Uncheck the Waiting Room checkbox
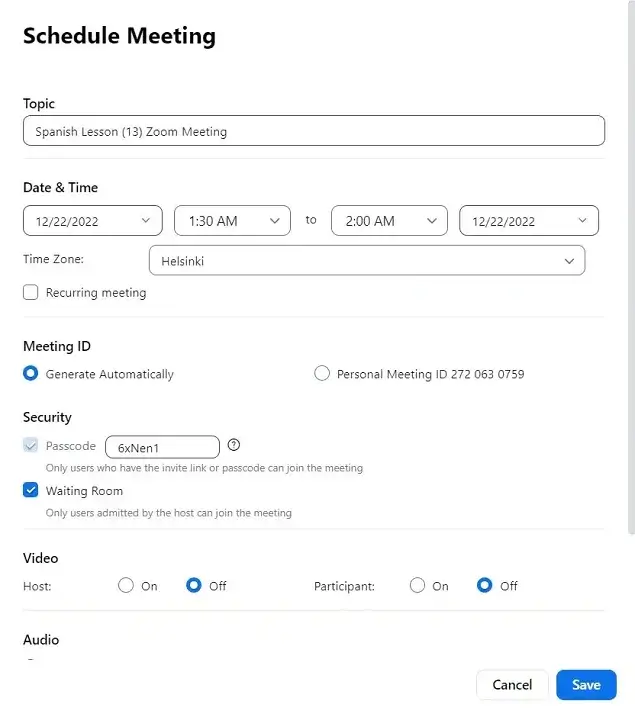Viewport: 635px width, 717px height. (x=31, y=490)
